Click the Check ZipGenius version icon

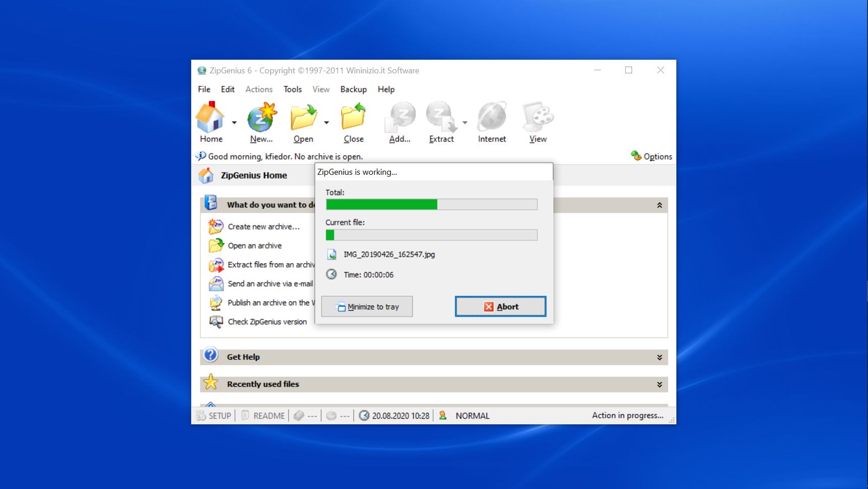pyautogui.click(x=216, y=322)
